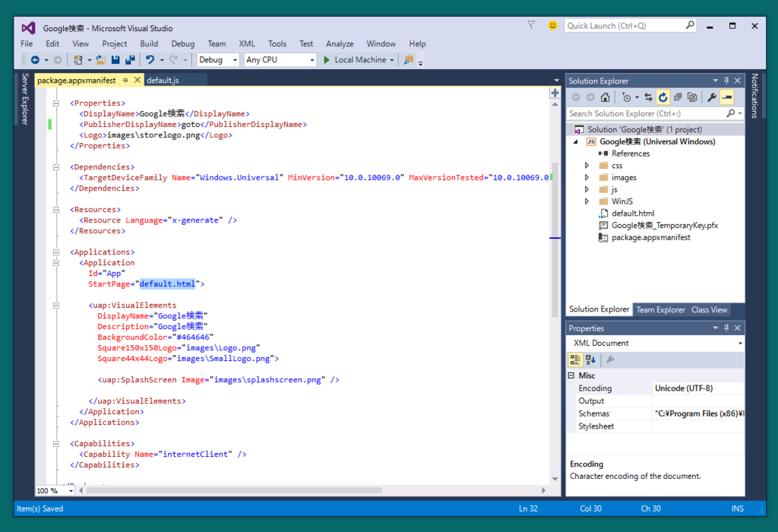Expand the images folder node
Viewport: 778px width, 532px height.
587,177
